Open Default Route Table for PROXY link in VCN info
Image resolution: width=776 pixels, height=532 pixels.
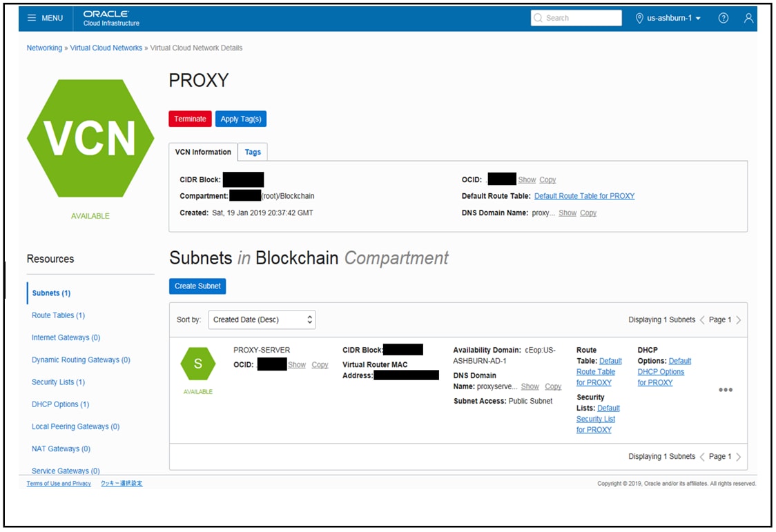584,196
